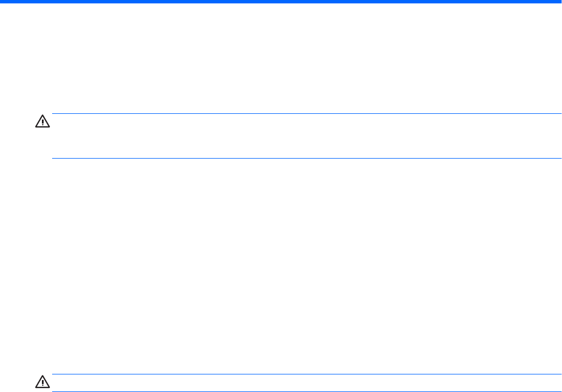This screenshot has height=392, width=562.
Task: Click the bottom rule of the upper caution box
Action: tap(303, 158)
